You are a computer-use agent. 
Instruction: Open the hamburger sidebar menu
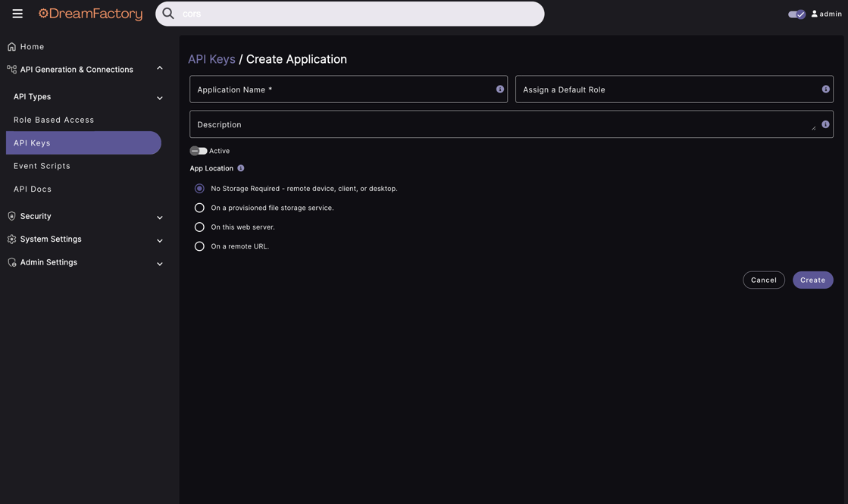click(x=17, y=14)
